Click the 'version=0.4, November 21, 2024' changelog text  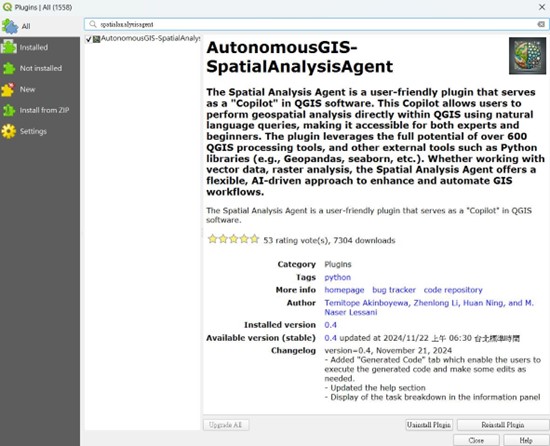[x=388, y=351]
